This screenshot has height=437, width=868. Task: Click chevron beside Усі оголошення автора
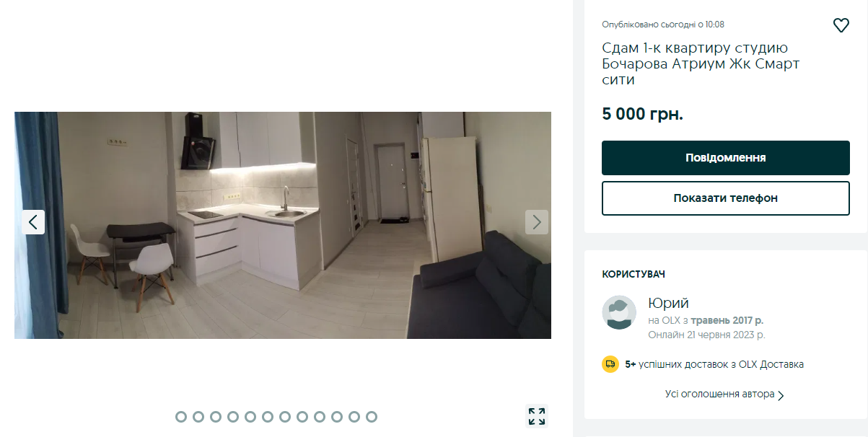(x=781, y=395)
